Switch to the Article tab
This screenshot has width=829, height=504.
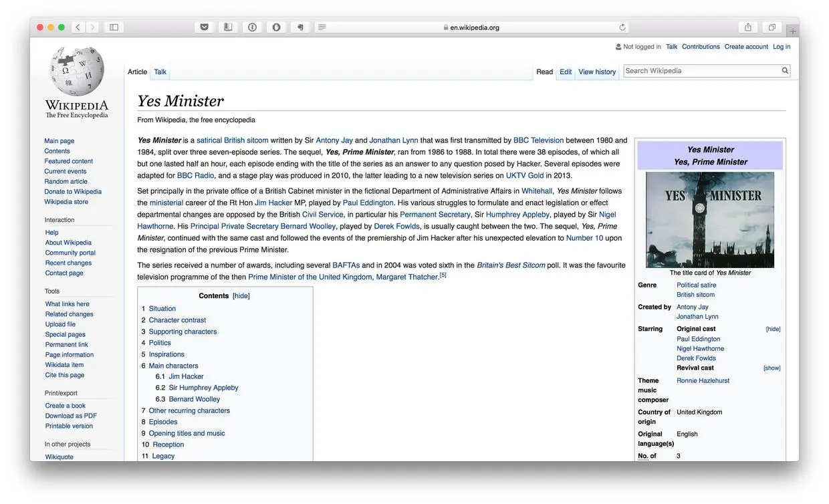[x=137, y=72]
